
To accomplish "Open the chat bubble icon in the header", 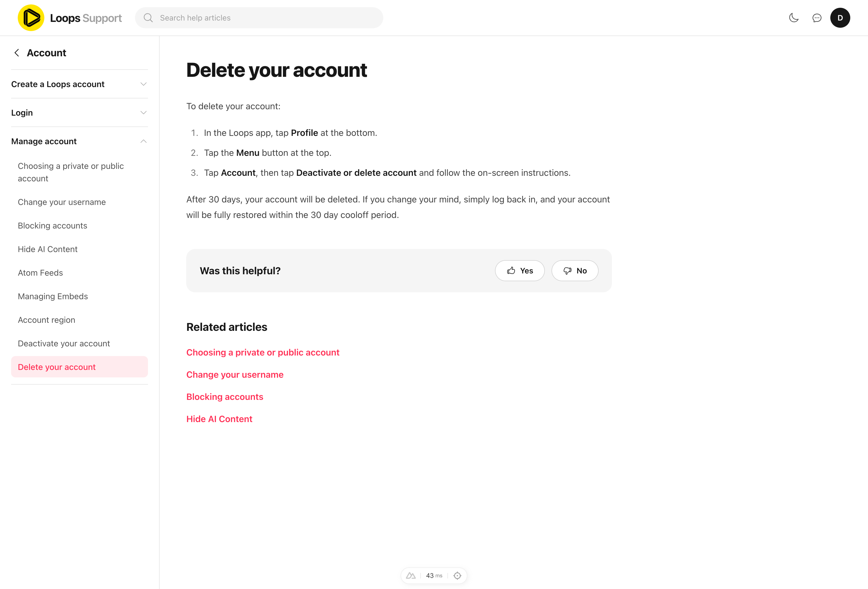I will (817, 17).
